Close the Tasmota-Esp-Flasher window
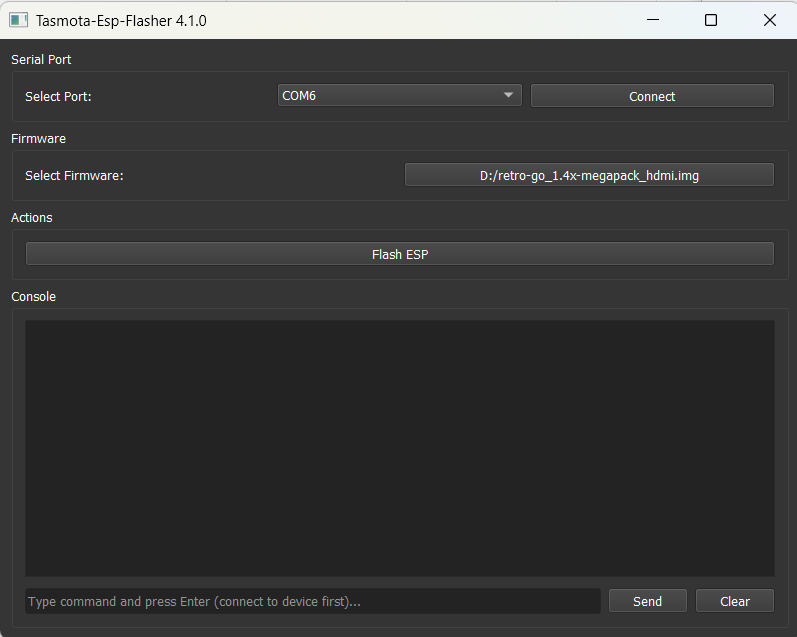The width and height of the screenshot is (797, 637). pyautogui.click(x=770, y=20)
